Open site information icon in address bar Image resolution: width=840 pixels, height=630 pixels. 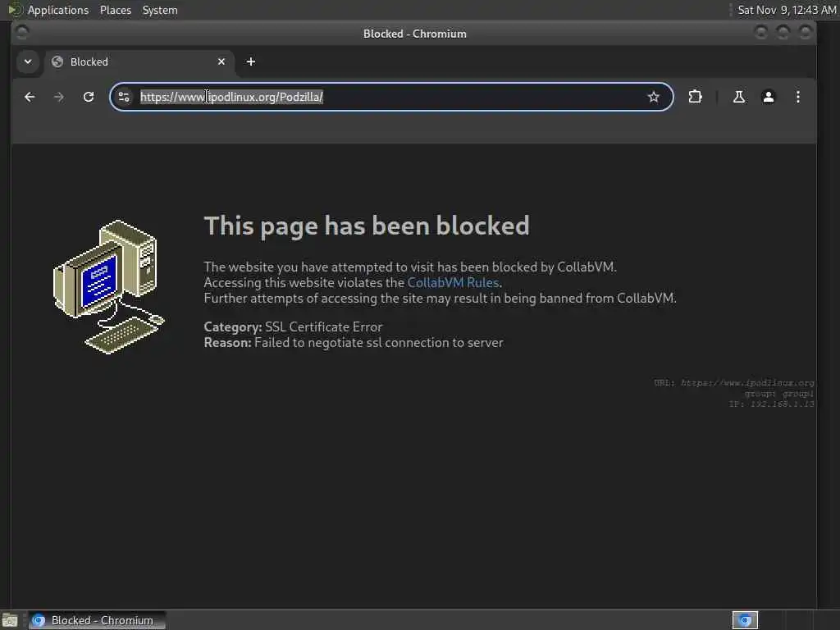pyautogui.click(x=125, y=97)
